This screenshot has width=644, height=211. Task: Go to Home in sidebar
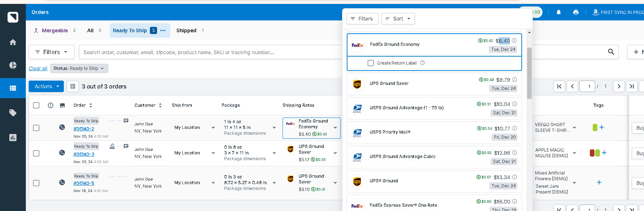13,42
